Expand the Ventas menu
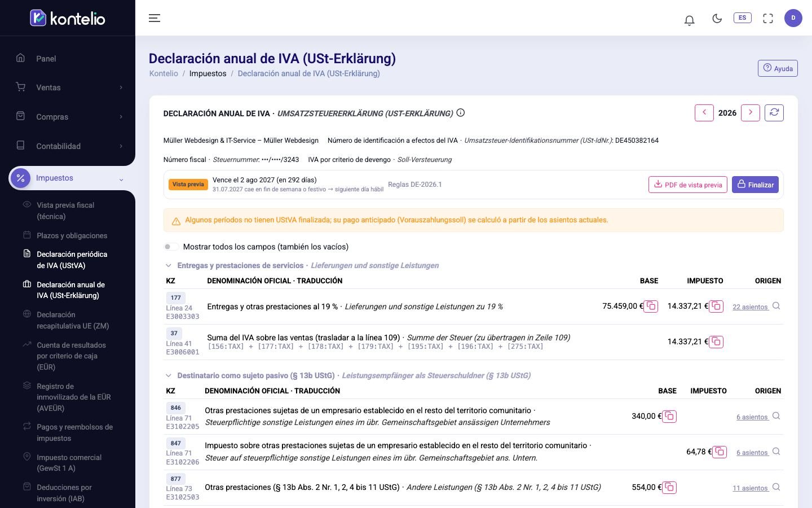812x508 pixels. (68, 87)
